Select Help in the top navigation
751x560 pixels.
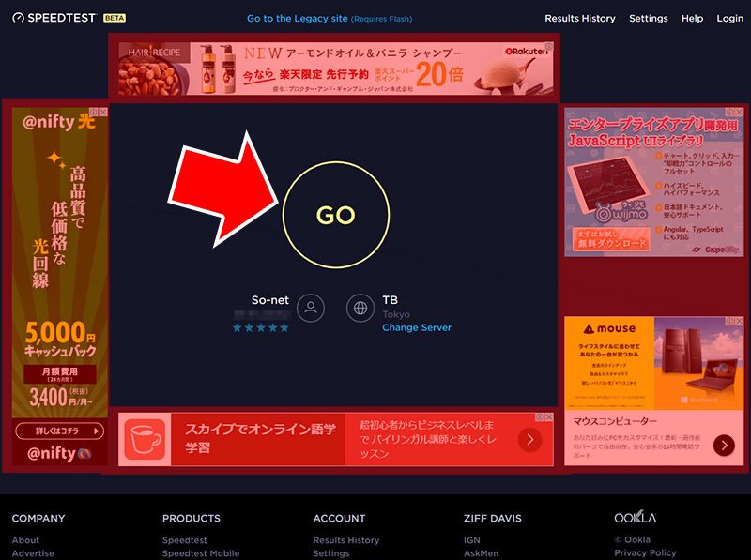click(x=692, y=19)
